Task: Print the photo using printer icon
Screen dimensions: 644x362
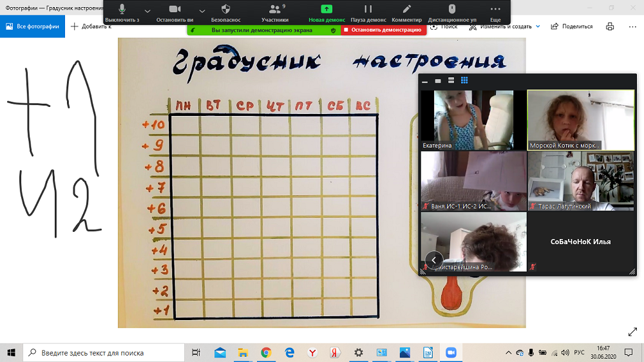Action: coord(610,26)
